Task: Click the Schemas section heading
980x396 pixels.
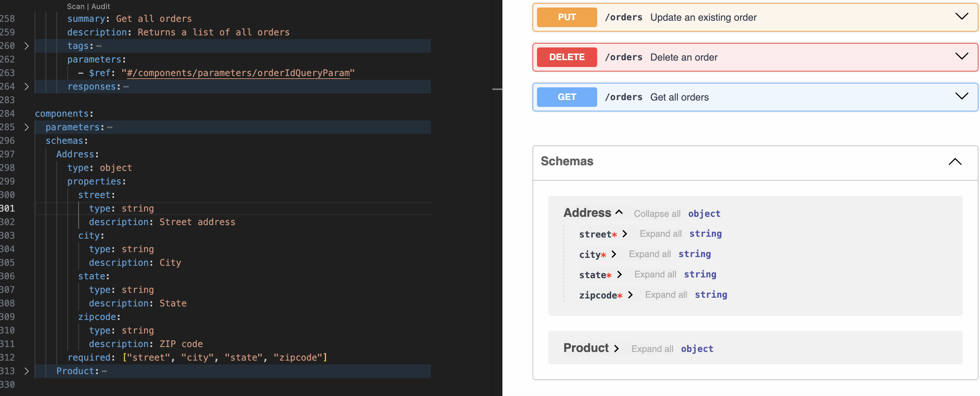Action: 567,161
